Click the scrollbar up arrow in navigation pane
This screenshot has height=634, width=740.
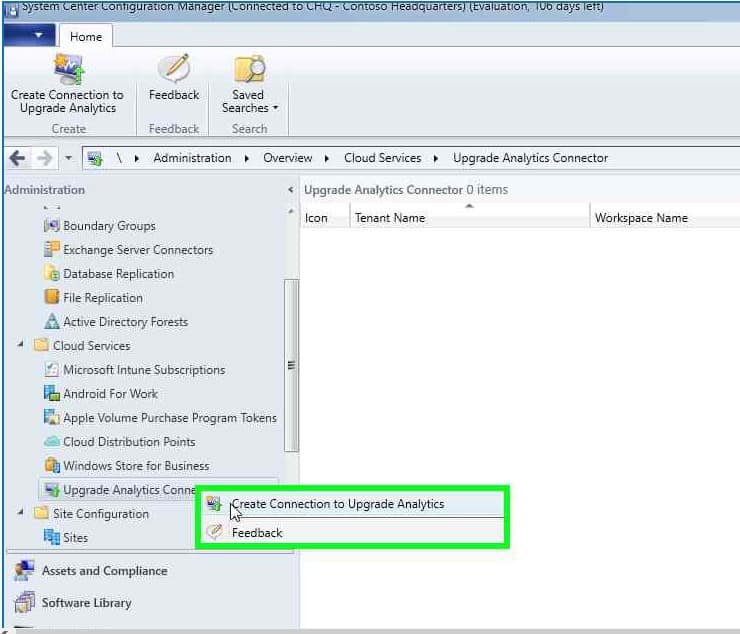(x=291, y=211)
